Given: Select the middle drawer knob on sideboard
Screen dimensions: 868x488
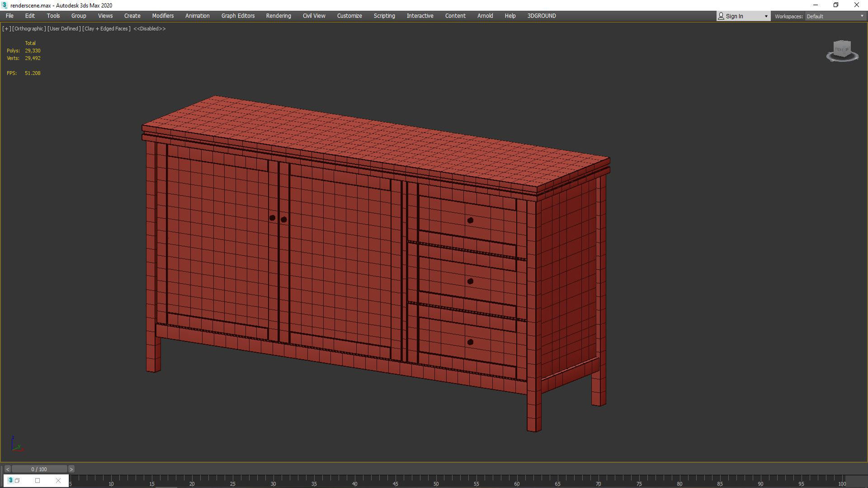Looking at the screenshot, I should [x=470, y=281].
